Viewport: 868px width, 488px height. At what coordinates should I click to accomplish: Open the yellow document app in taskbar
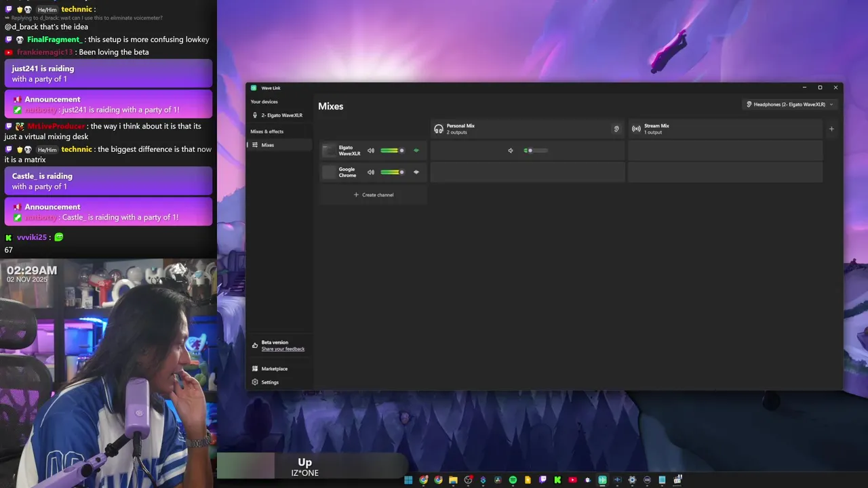[528, 480]
